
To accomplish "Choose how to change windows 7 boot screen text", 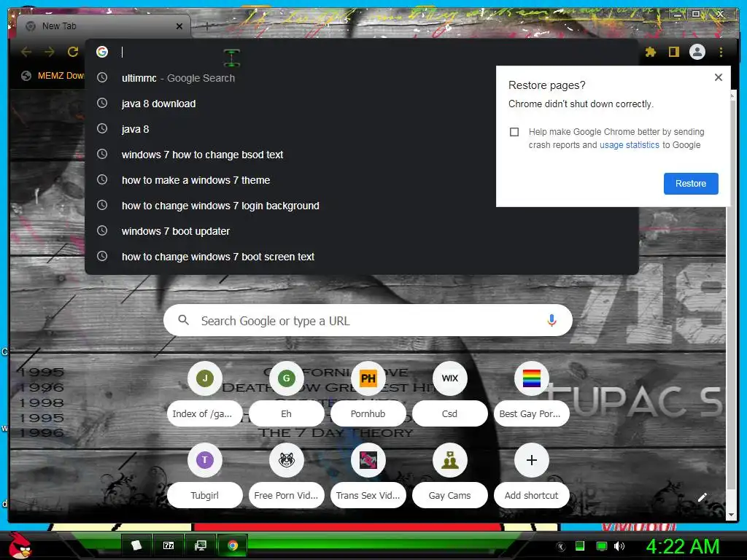I will (361, 257).
